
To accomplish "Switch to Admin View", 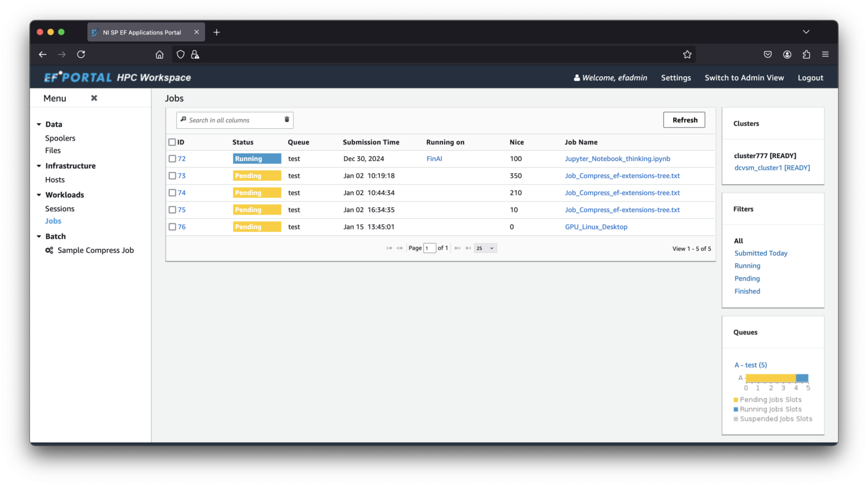I will pyautogui.click(x=744, y=77).
